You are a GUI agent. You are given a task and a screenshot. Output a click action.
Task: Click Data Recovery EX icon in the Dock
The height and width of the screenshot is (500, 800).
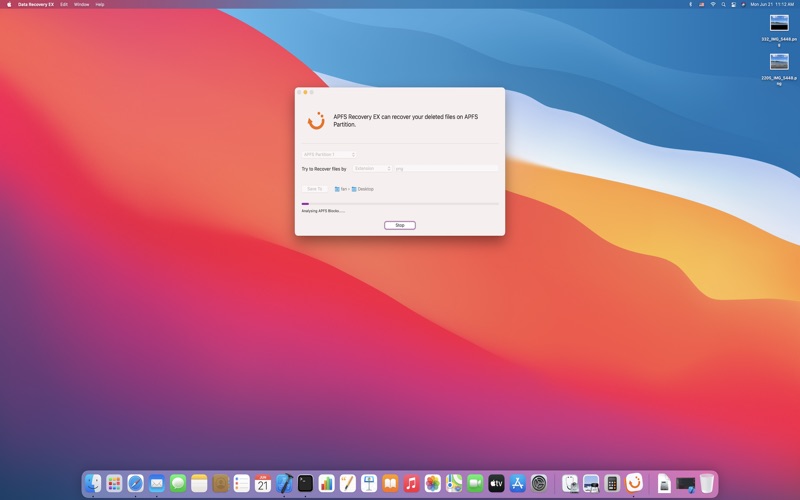coord(634,483)
